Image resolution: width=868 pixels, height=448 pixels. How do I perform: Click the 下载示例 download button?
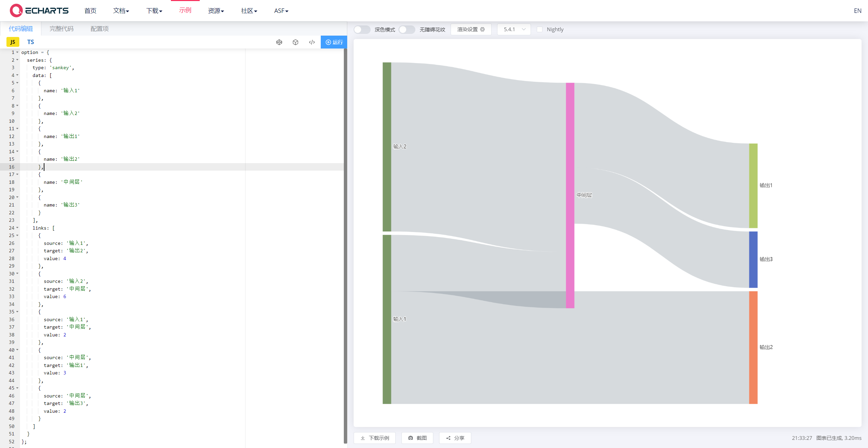pyautogui.click(x=375, y=438)
